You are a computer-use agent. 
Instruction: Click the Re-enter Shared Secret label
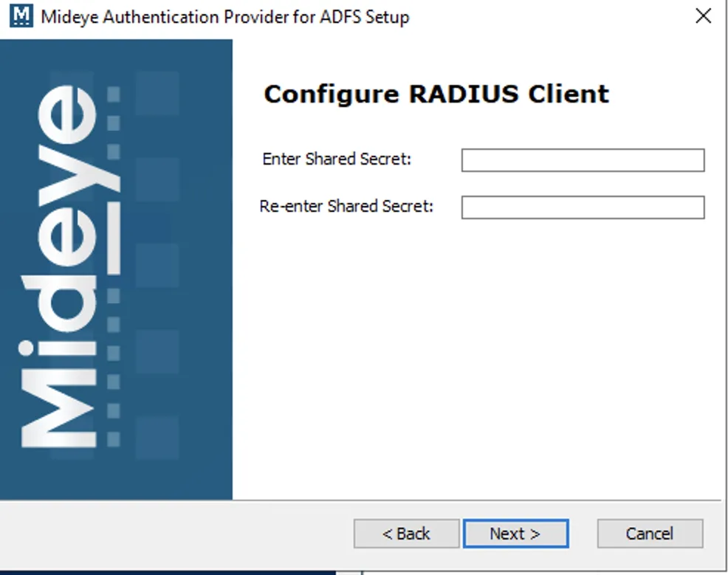[x=347, y=206]
